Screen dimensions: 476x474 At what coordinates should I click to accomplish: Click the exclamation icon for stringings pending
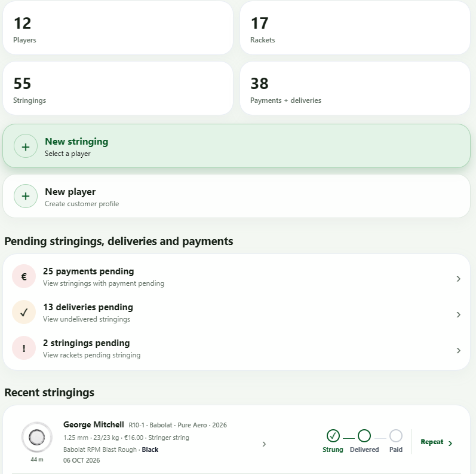tap(24, 348)
